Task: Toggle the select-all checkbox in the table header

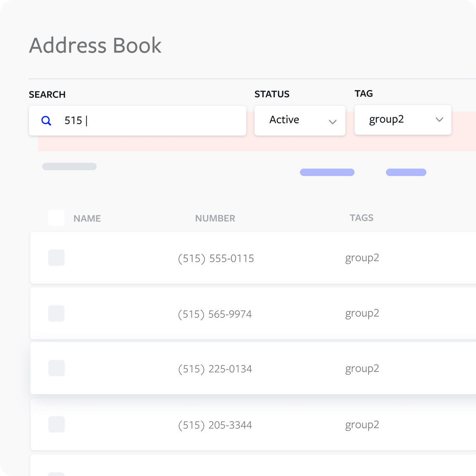Action: (56, 217)
